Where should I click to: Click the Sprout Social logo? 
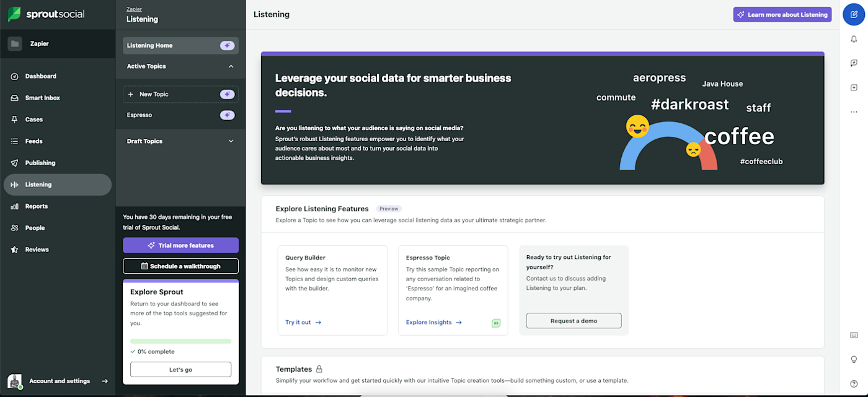coord(46,14)
